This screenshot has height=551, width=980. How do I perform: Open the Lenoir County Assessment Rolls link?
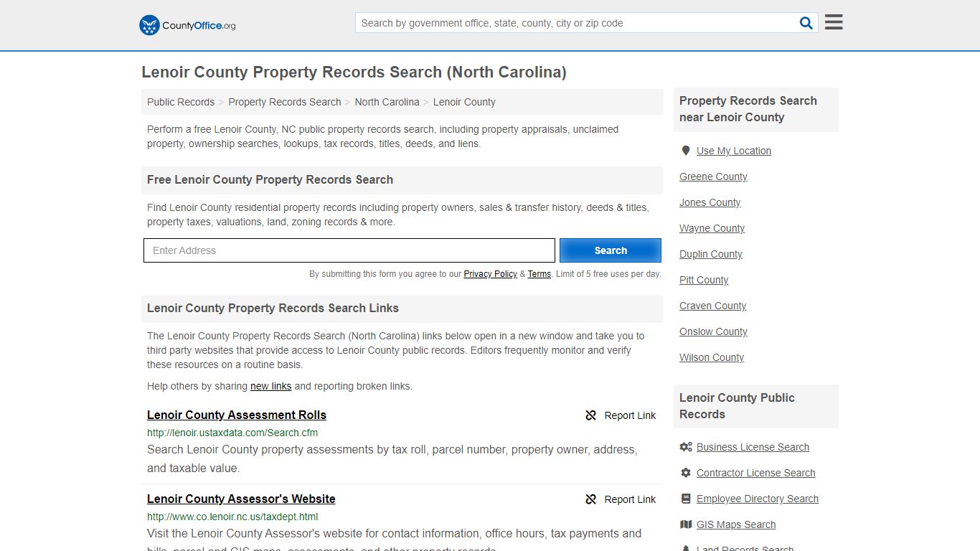click(x=236, y=415)
